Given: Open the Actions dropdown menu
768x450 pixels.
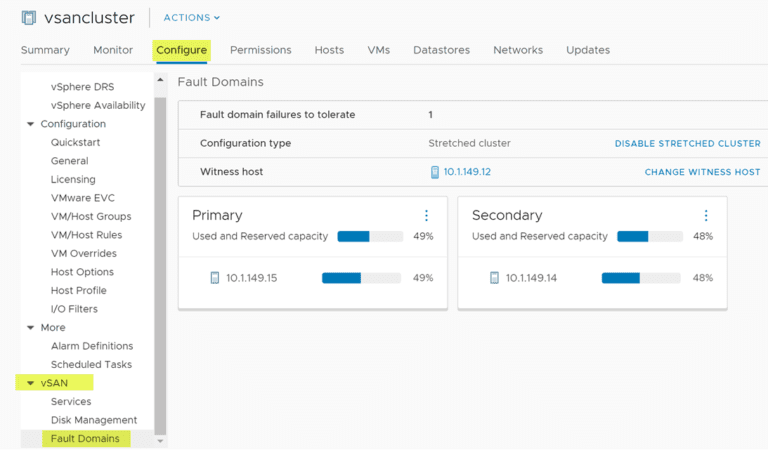Looking at the screenshot, I should tap(191, 18).
